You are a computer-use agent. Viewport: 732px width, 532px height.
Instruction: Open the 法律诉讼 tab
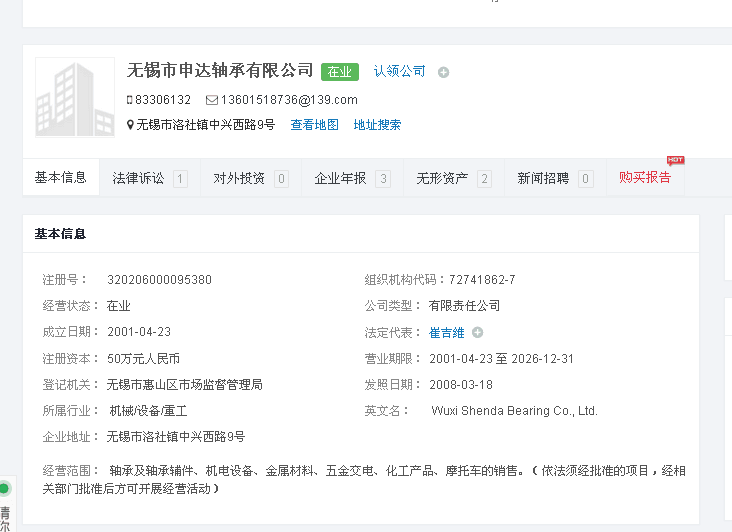tap(149, 179)
